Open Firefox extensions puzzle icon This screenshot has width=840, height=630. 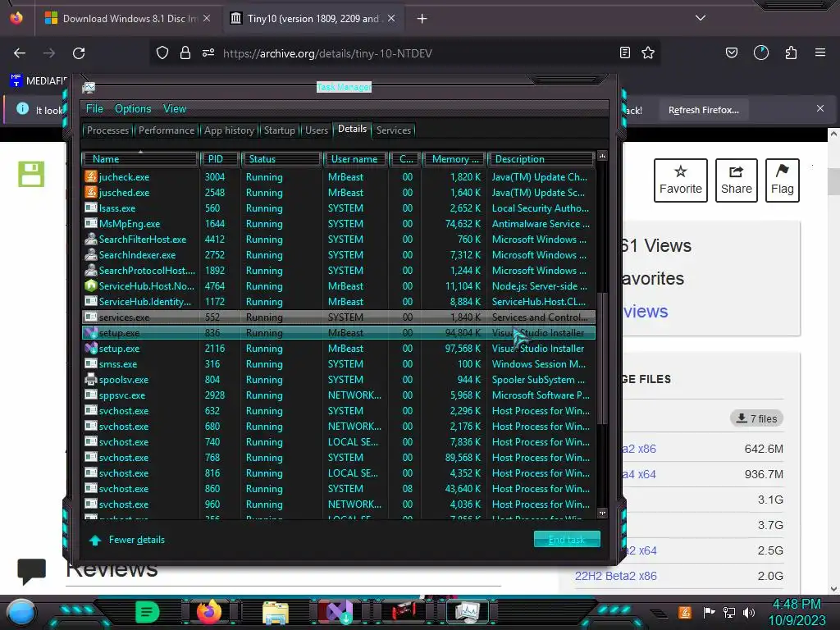click(x=791, y=52)
